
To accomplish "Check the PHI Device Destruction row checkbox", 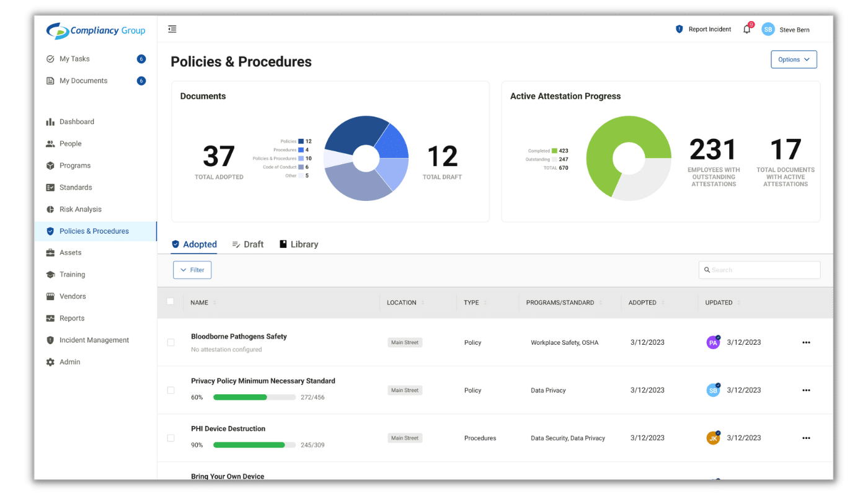I will pos(170,438).
